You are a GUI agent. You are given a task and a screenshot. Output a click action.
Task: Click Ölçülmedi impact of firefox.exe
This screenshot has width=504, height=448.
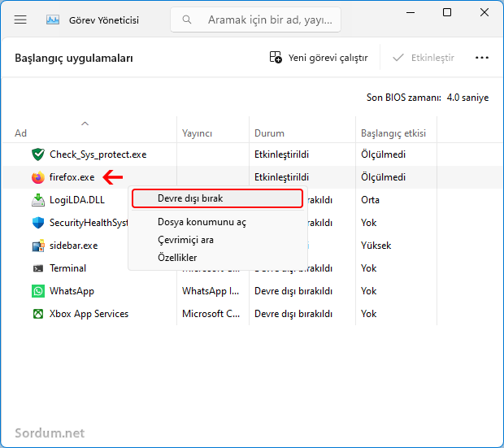coord(383,177)
